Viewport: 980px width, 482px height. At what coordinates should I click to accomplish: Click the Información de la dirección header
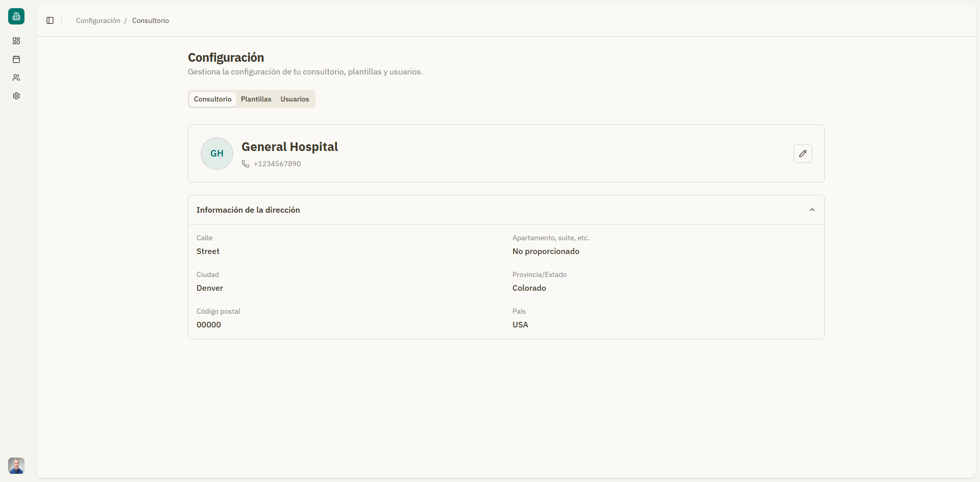248,210
